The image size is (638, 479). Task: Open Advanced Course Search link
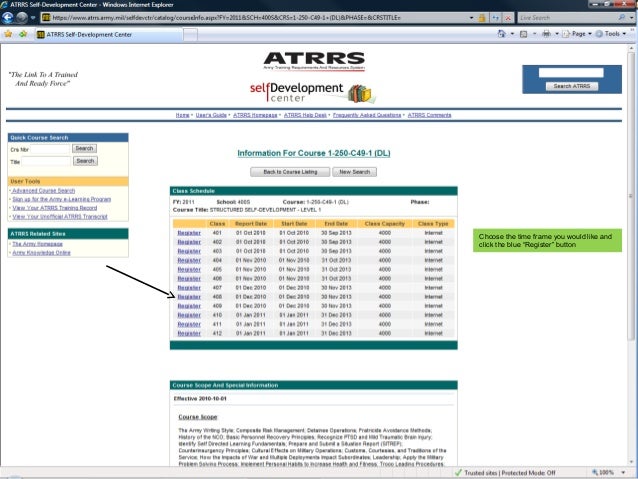44,190
